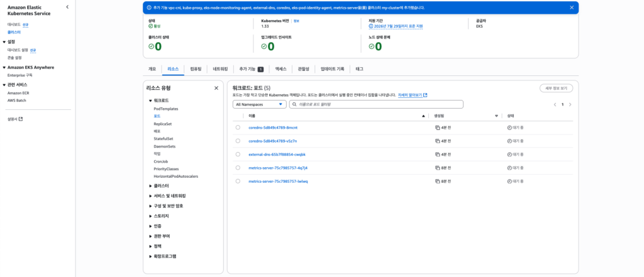Click the info icon beside the support period
Viewport: 644px width, 277px height.
(x=371, y=26)
